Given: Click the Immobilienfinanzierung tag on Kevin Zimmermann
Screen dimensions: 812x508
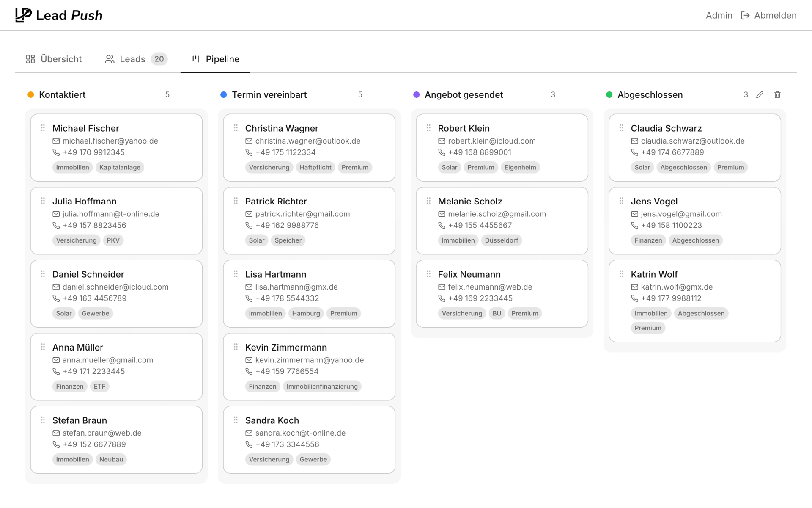Looking at the screenshot, I should tap(322, 387).
